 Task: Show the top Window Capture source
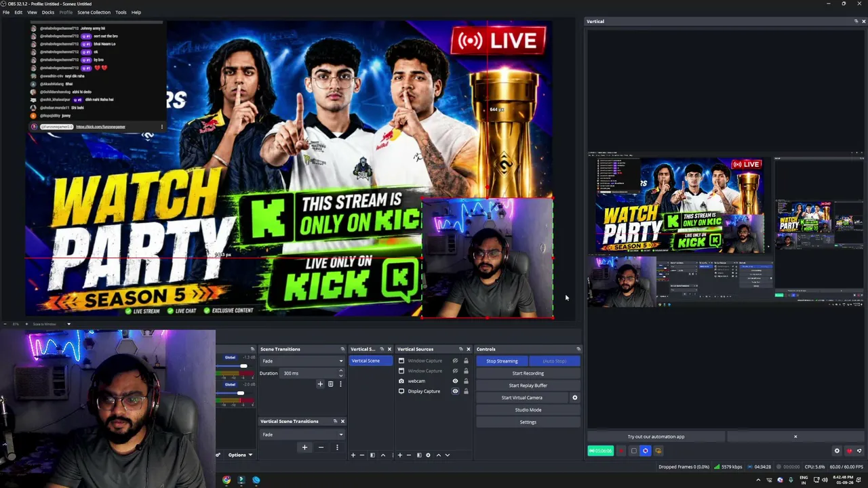click(x=455, y=361)
